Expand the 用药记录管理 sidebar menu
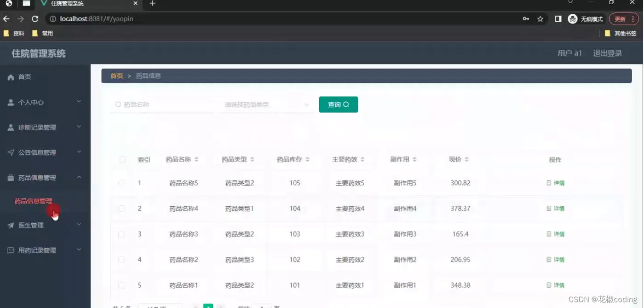Viewport: 644px width, 308px height. click(79, 250)
